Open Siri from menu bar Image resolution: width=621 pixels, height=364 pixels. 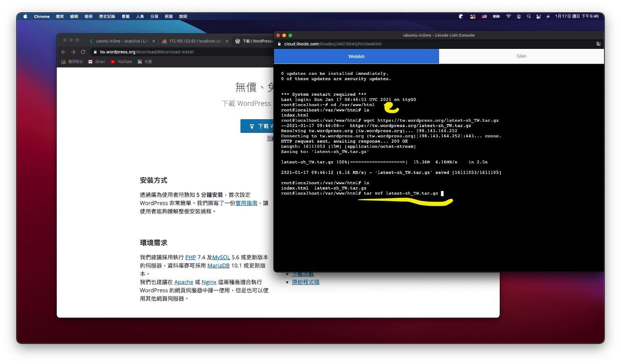point(548,16)
